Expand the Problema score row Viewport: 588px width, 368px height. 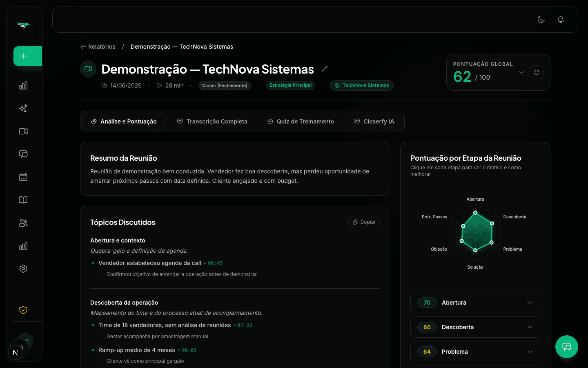(x=475, y=352)
